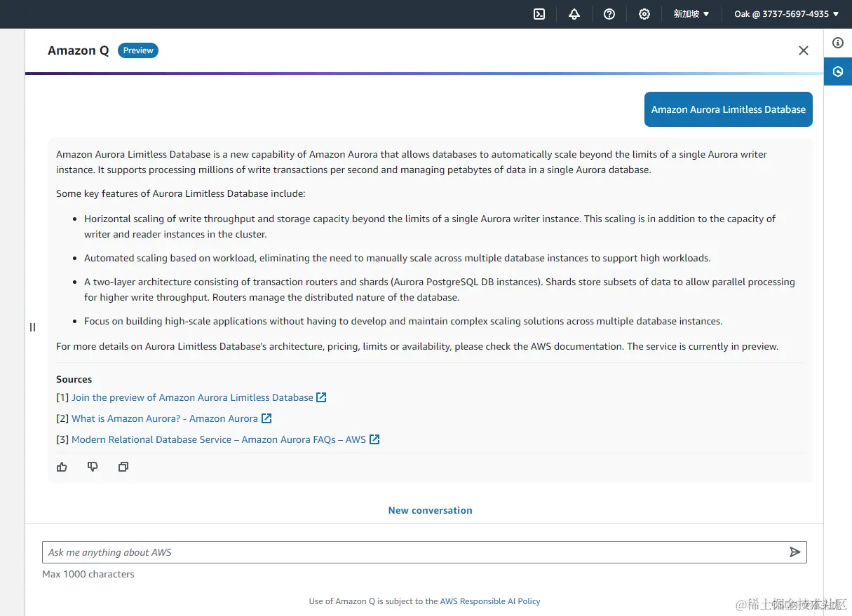Open the notifications bell
Screen dimensions: 852x616
[574, 14]
